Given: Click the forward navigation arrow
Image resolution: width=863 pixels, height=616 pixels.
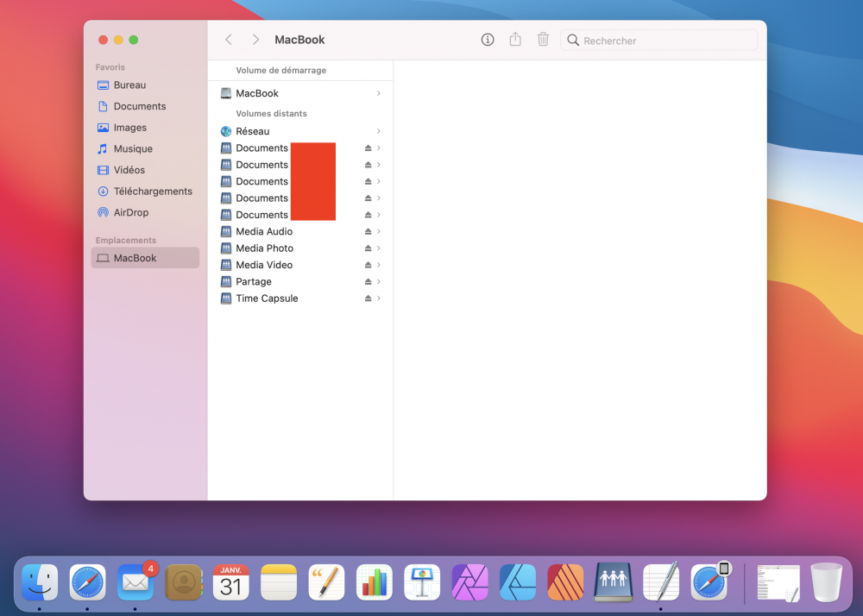Looking at the screenshot, I should pos(255,40).
